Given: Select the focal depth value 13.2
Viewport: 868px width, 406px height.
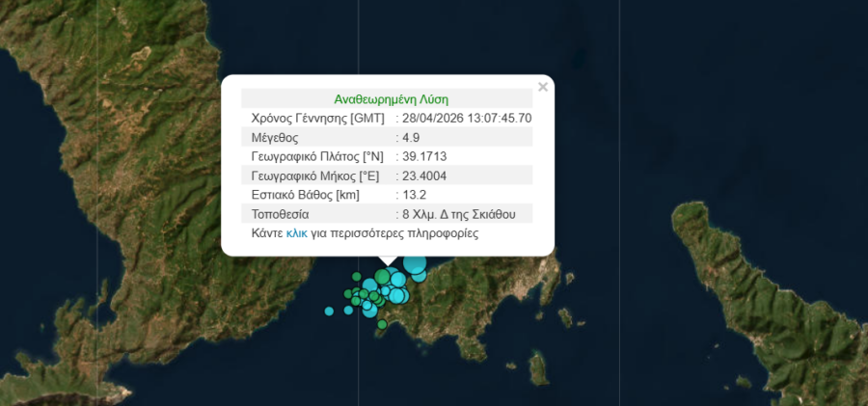Looking at the screenshot, I should point(415,195).
